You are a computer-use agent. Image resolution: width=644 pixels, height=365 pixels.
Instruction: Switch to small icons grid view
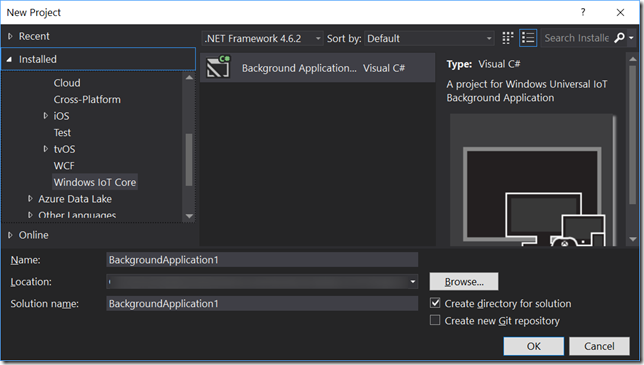508,38
